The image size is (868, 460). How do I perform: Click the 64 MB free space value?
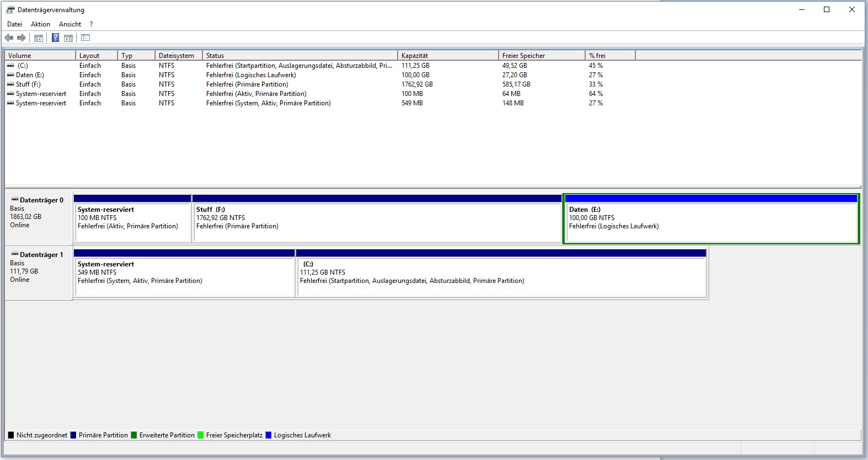tap(511, 94)
